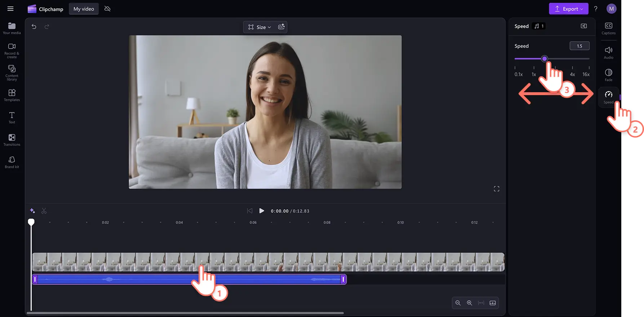644x317 pixels.
Task: Click the music note selection indicator
Action: point(539,26)
